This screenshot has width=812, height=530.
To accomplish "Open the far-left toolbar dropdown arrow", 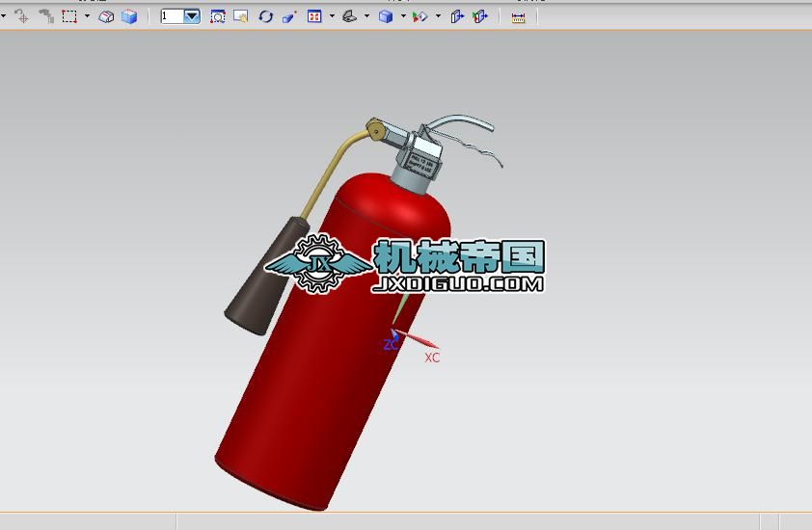I will [3, 16].
